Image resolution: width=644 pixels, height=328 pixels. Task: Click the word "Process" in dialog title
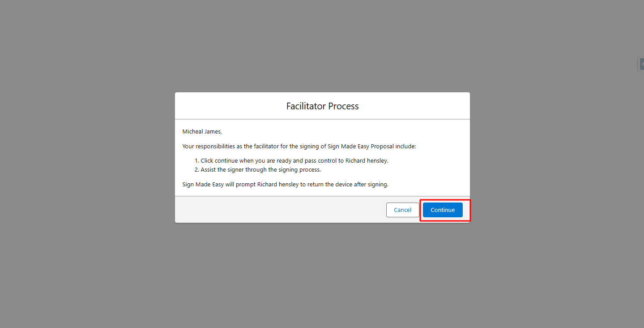(x=343, y=106)
